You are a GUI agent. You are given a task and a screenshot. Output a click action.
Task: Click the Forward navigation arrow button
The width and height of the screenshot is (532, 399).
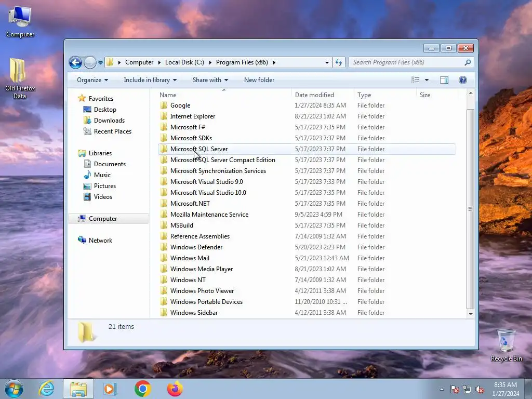(x=90, y=62)
